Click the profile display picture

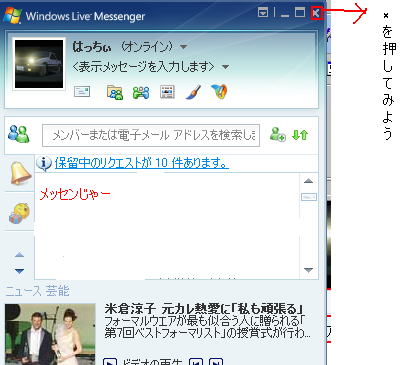point(39,64)
